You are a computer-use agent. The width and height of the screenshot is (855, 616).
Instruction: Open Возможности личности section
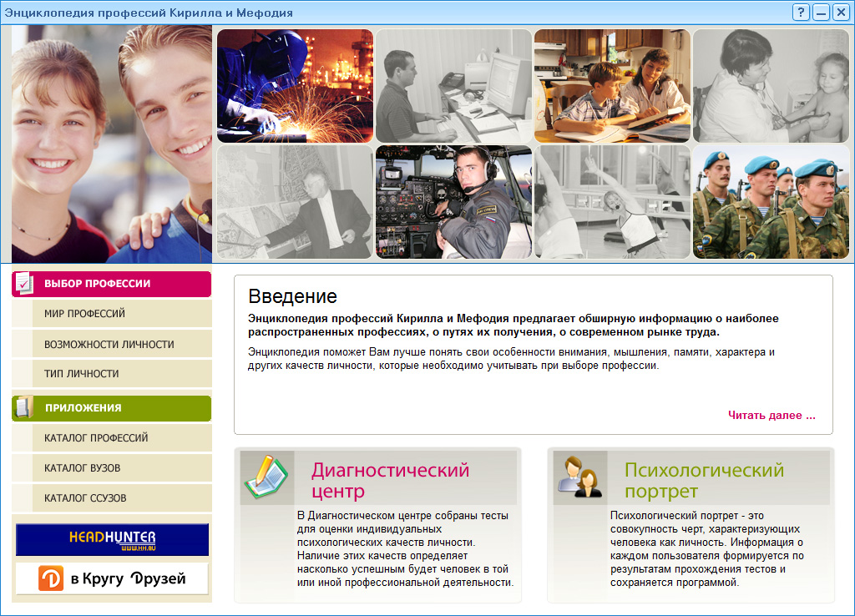pyautogui.click(x=111, y=343)
